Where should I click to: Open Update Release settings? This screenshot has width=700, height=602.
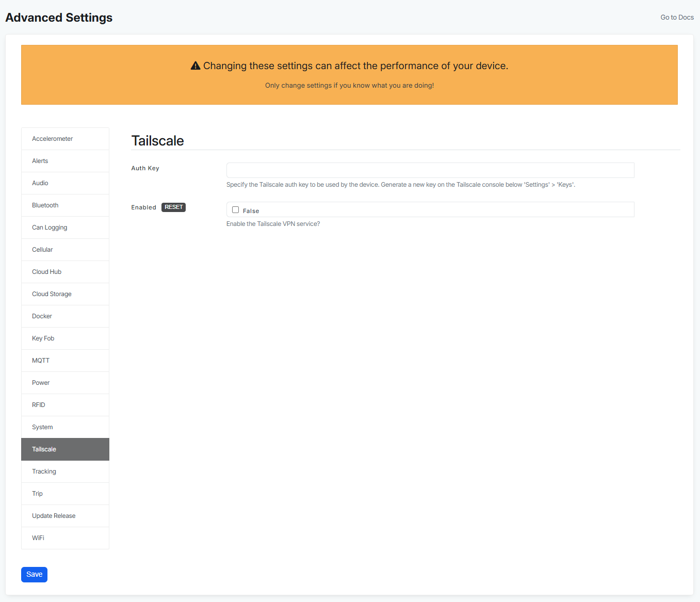[65, 516]
